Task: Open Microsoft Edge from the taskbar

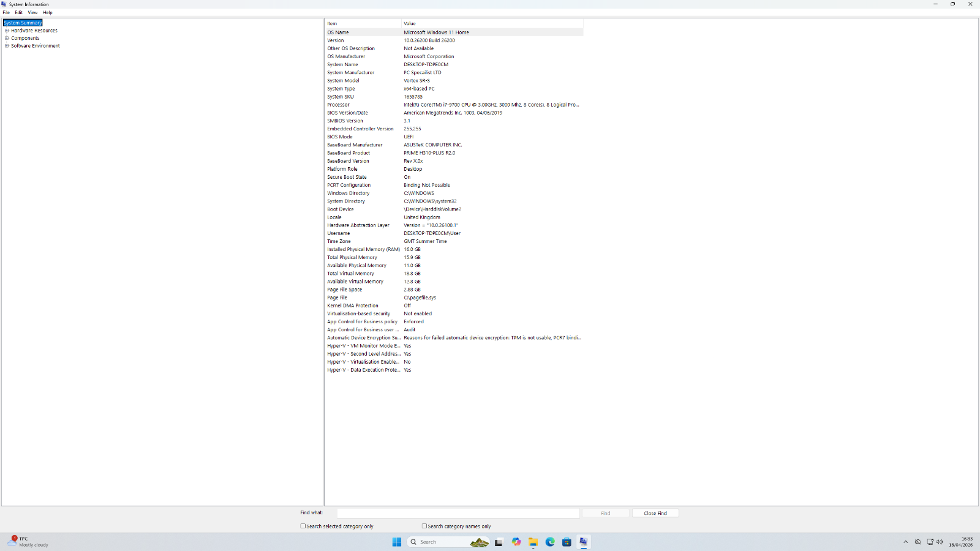Action: pyautogui.click(x=550, y=542)
